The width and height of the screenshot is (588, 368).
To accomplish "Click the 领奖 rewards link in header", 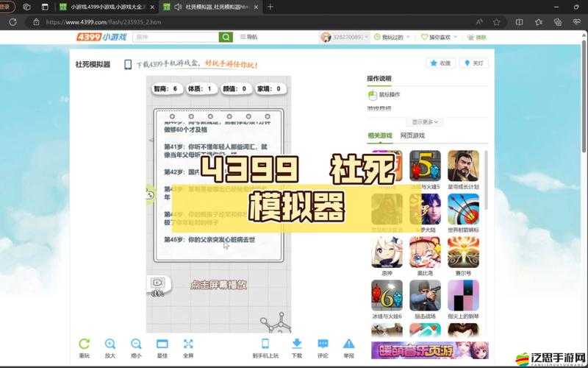I will (477, 37).
